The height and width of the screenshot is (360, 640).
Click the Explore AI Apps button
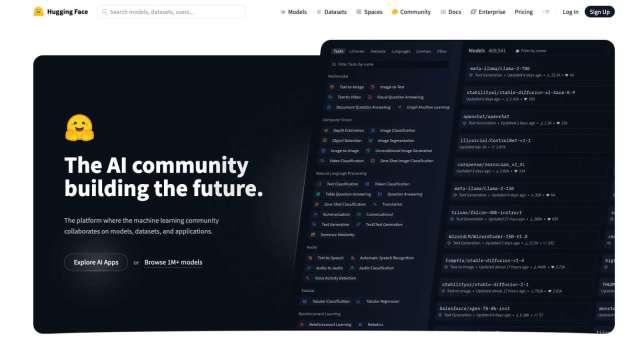[x=96, y=262]
